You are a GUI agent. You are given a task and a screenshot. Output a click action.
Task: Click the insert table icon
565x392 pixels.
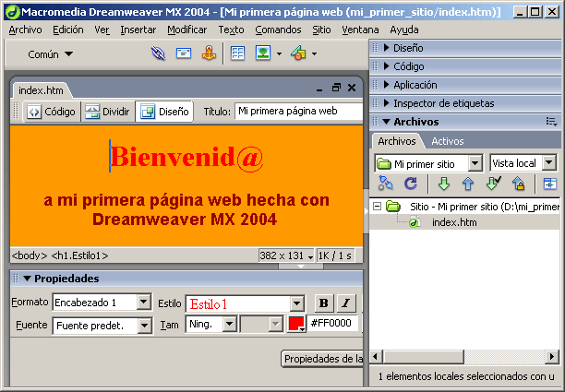pos(237,54)
